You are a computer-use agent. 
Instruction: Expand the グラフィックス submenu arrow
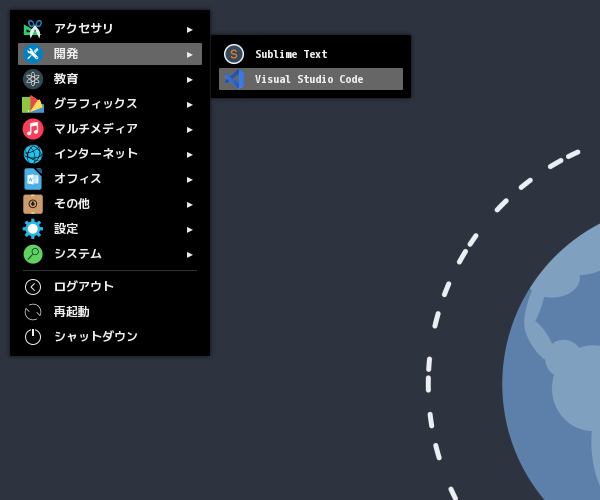pos(189,104)
